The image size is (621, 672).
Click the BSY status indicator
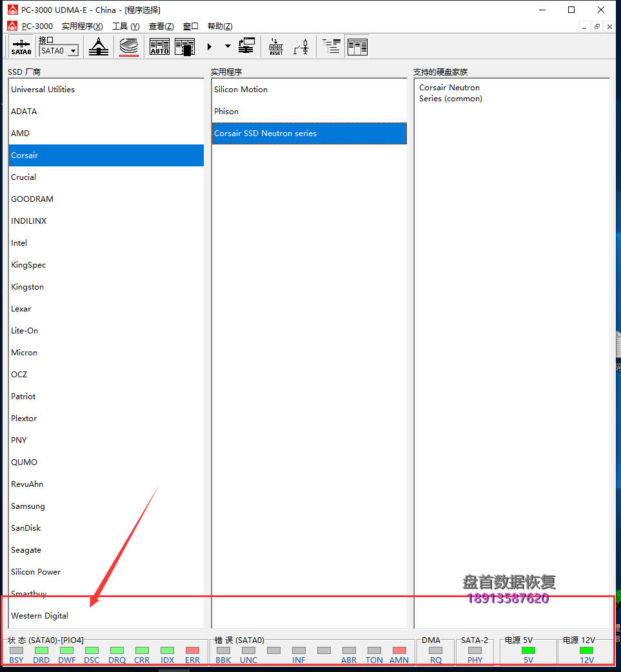pyautogui.click(x=16, y=651)
